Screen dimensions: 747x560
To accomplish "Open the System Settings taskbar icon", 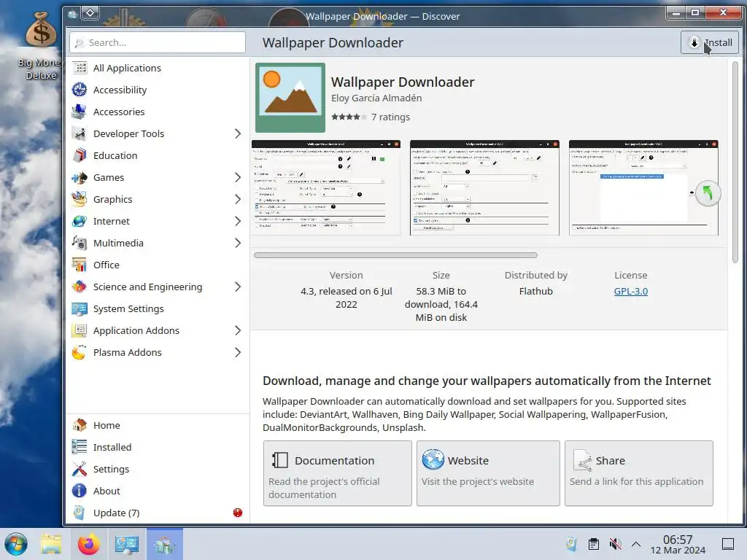I will click(126, 544).
